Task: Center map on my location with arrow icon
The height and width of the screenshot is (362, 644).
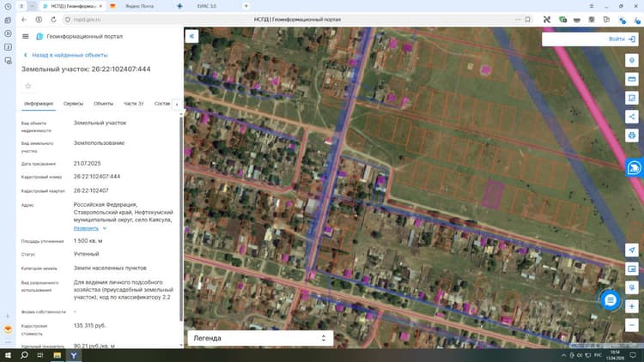Action: pos(632,250)
